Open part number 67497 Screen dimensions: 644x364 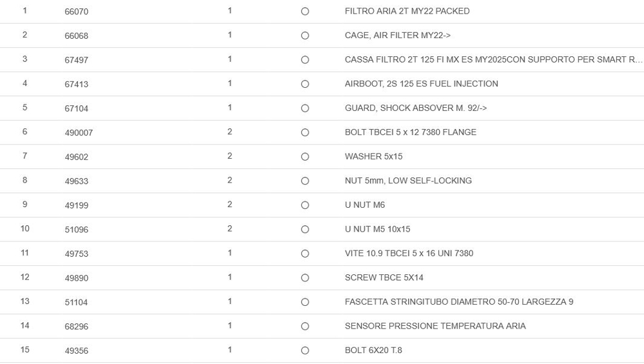click(76, 60)
